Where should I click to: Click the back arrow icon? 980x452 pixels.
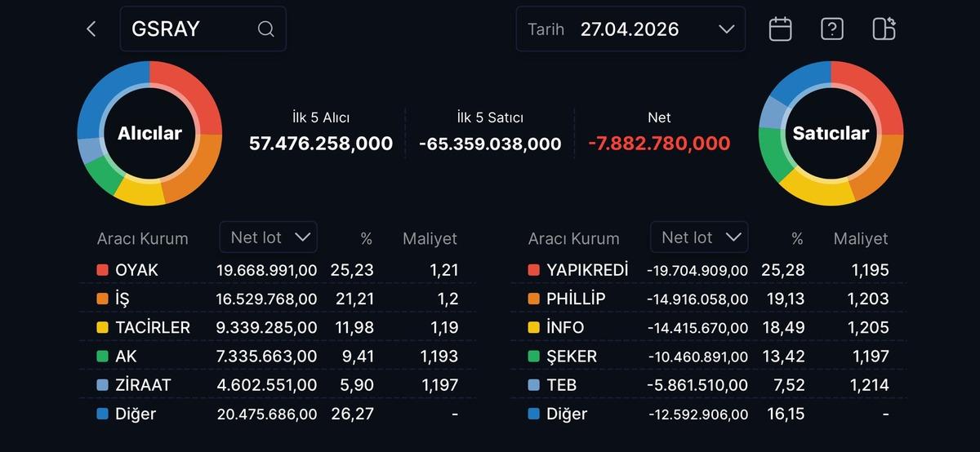click(91, 29)
